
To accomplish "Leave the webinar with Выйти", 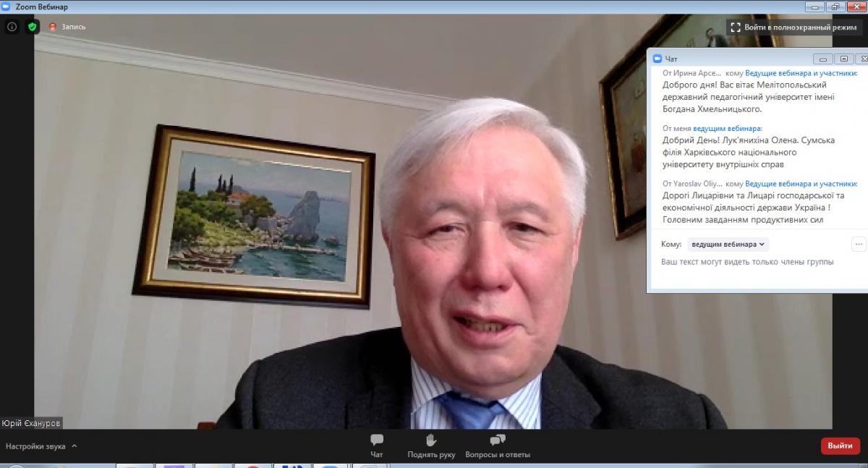I will click(840, 446).
